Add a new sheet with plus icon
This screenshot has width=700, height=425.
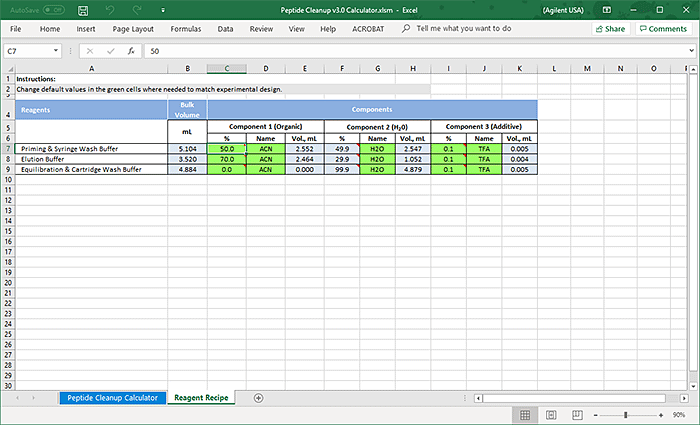[258, 398]
